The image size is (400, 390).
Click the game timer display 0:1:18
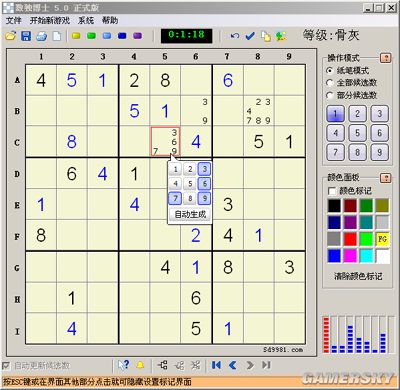click(187, 36)
